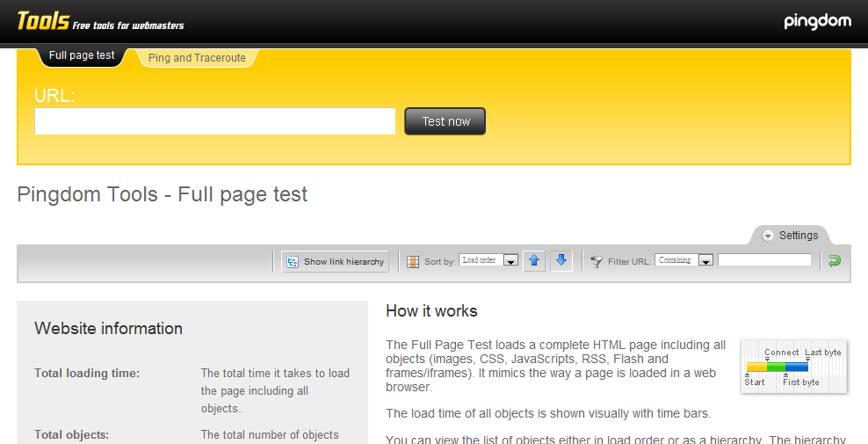Click the link hierarchy tree icon
Screen dimensions: 868x444
293,262
